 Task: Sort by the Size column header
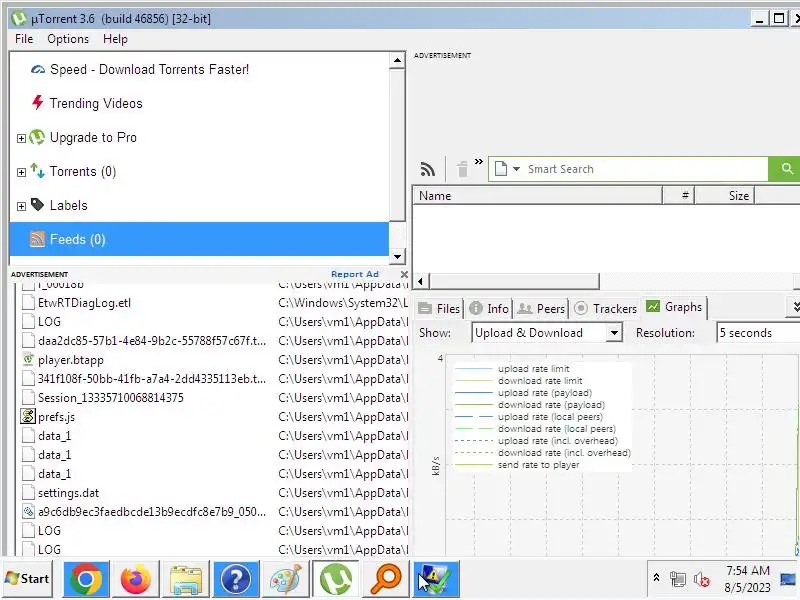(724, 196)
